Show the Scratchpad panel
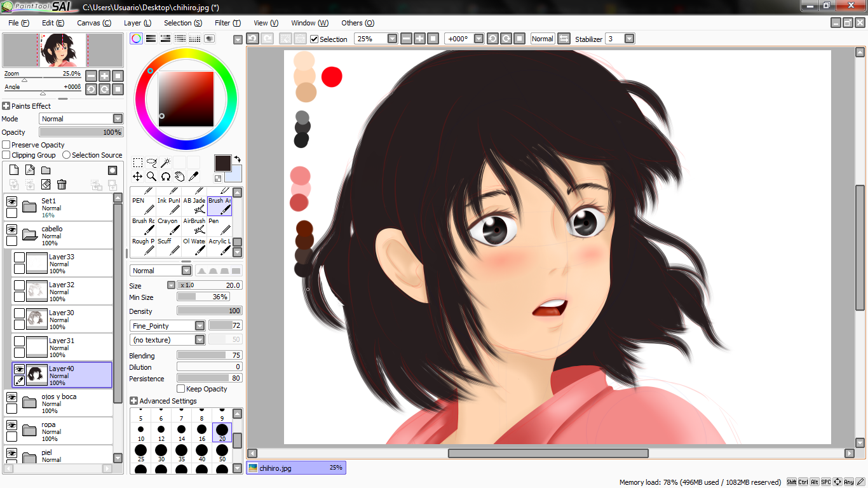868x488 pixels. pos(209,39)
